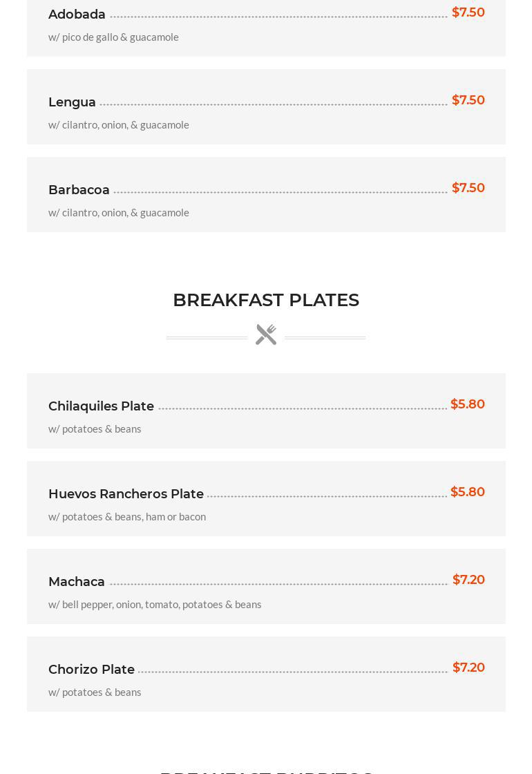This screenshot has width=532, height=774.
Task: Open the Barbacoa menu item
Action: click(79, 190)
